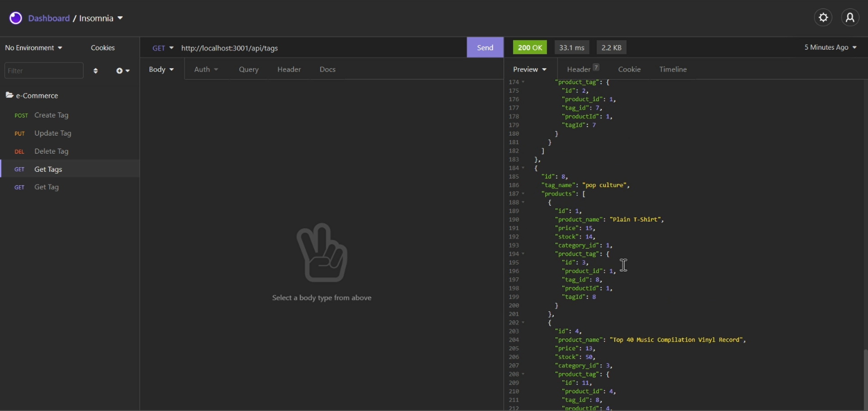Viewport: 868px width, 411px height.
Task: Open the new request options arrow
Action: [x=127, y=71]
